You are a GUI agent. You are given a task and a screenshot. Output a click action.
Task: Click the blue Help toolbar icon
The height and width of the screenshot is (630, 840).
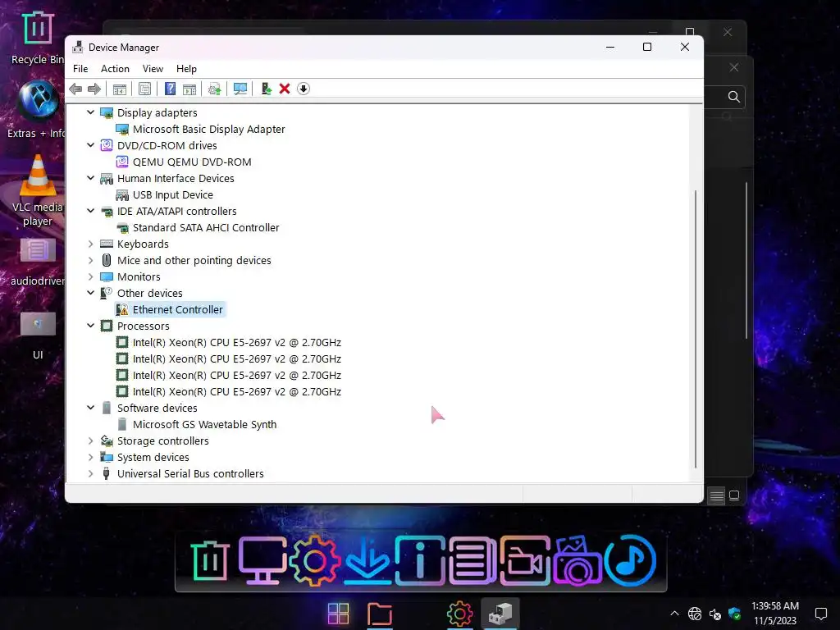170,89
